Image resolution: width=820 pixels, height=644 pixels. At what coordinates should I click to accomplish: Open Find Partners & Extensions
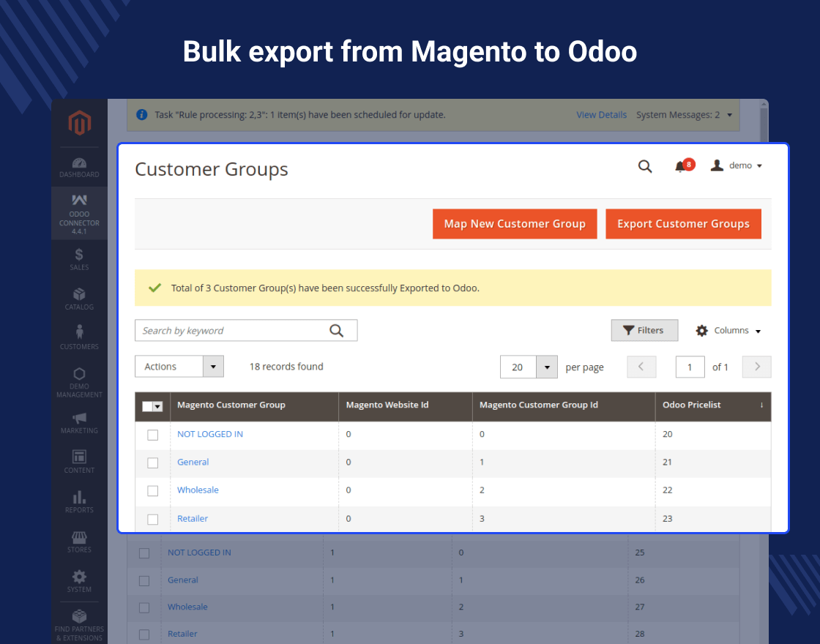tap(79, 625)
